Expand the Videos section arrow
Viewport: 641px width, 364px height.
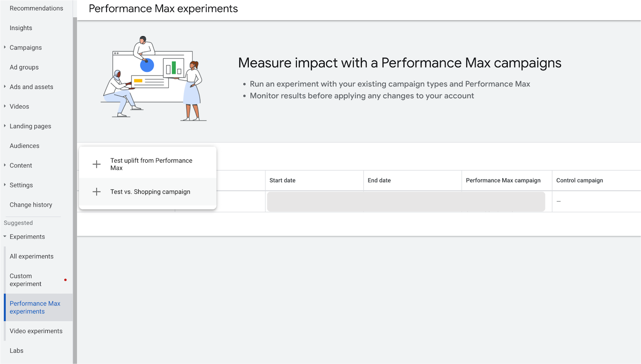5,106
